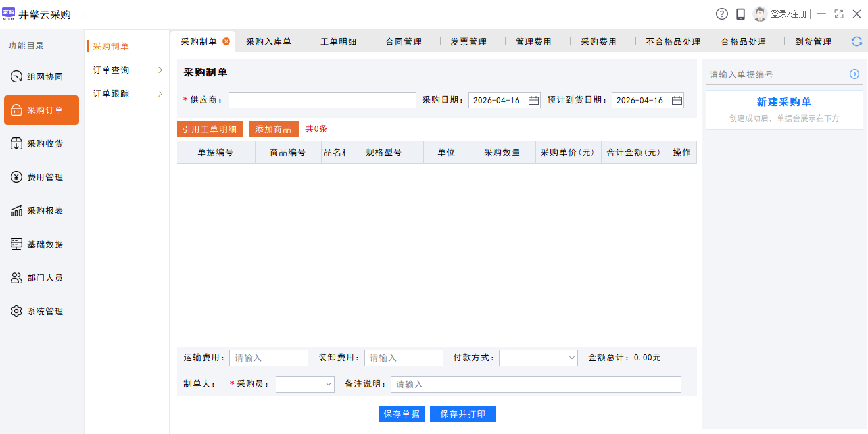This screenshot has height=434, width=868.
Task: Open 采购报表 in the sidebar
Action: 41,210
